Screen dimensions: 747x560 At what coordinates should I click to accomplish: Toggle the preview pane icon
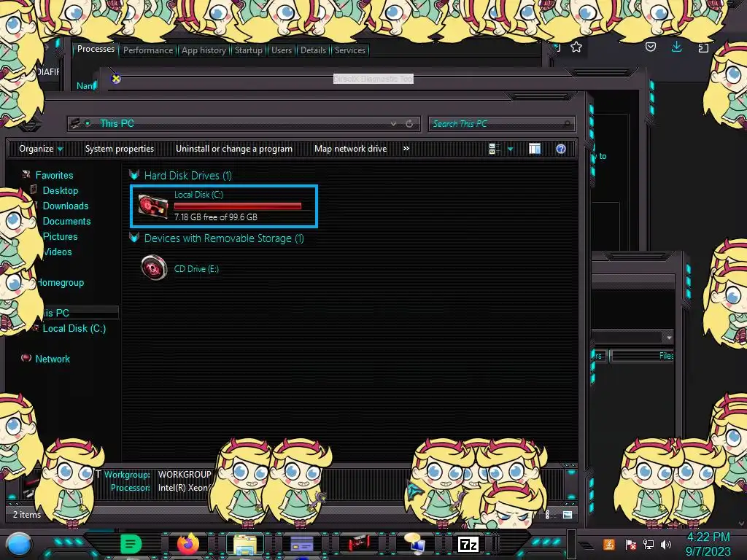(535, 149)
